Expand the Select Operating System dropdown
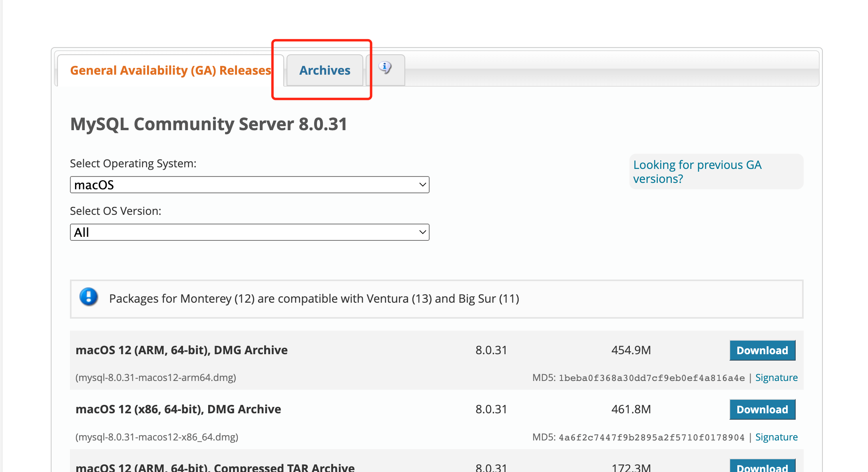 (250, 185)
